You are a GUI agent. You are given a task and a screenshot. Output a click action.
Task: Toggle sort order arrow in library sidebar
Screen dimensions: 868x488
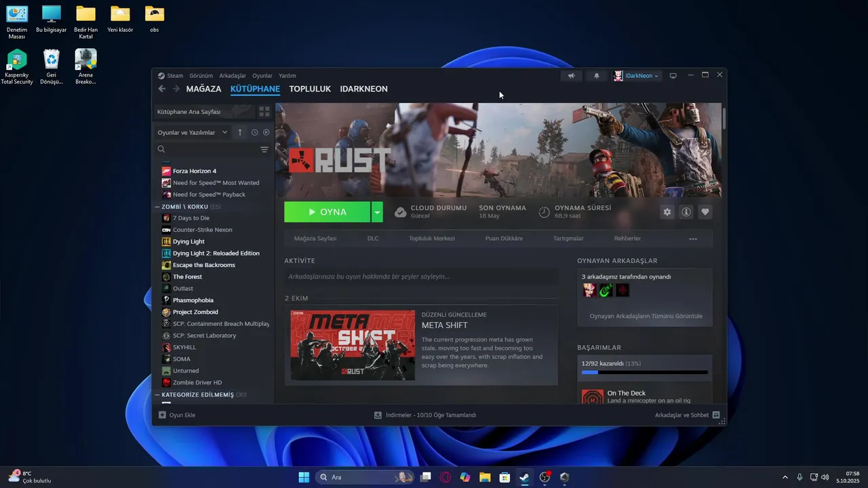(x=239, y=132)
